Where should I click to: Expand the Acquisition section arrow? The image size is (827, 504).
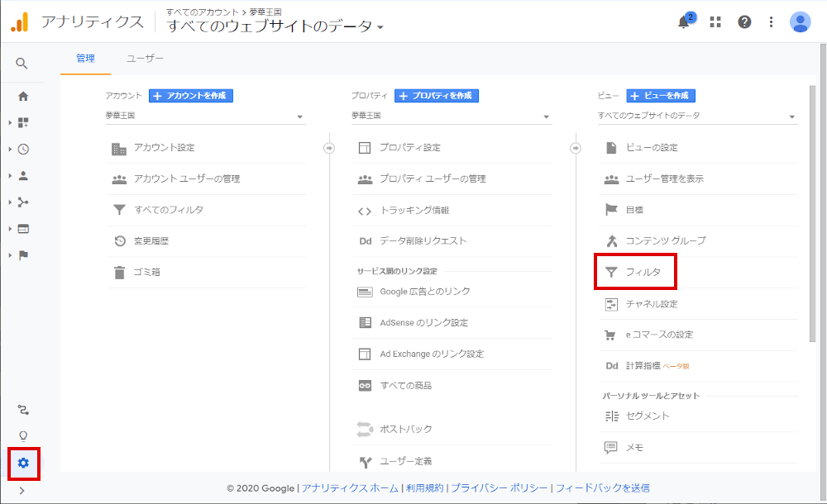click(x=10, y=202)
